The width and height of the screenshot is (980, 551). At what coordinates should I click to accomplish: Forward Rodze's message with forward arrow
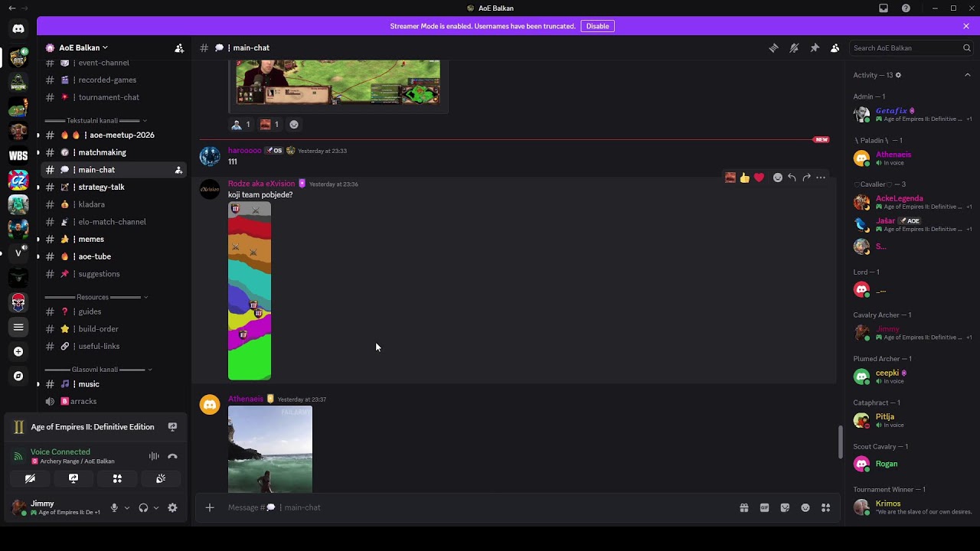point(806,178)
